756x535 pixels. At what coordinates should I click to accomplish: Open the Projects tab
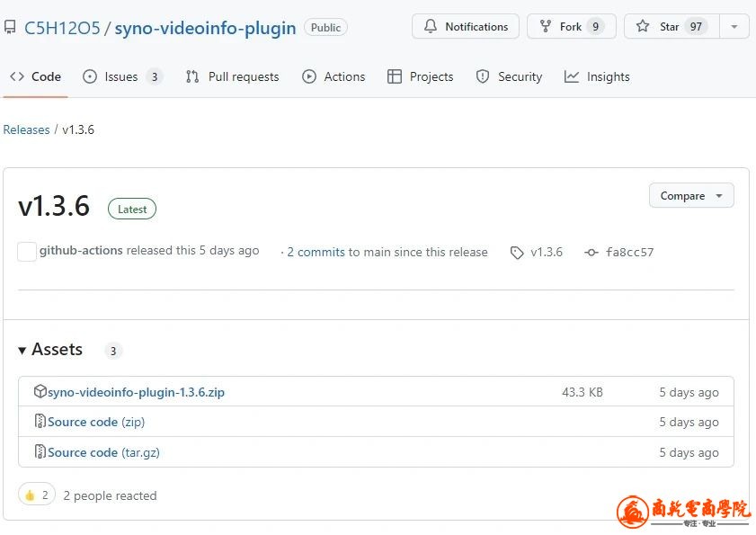(421, 76)
